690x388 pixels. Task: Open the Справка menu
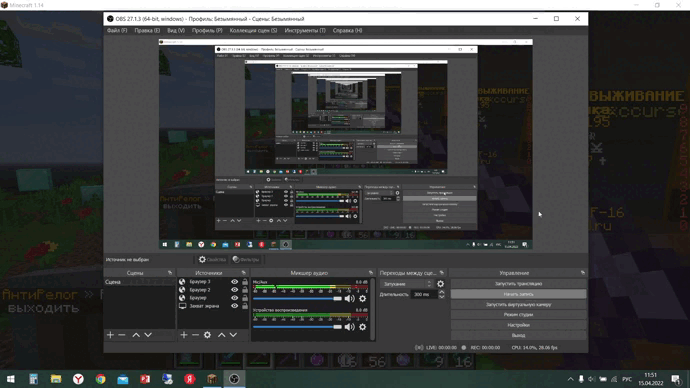347,30
